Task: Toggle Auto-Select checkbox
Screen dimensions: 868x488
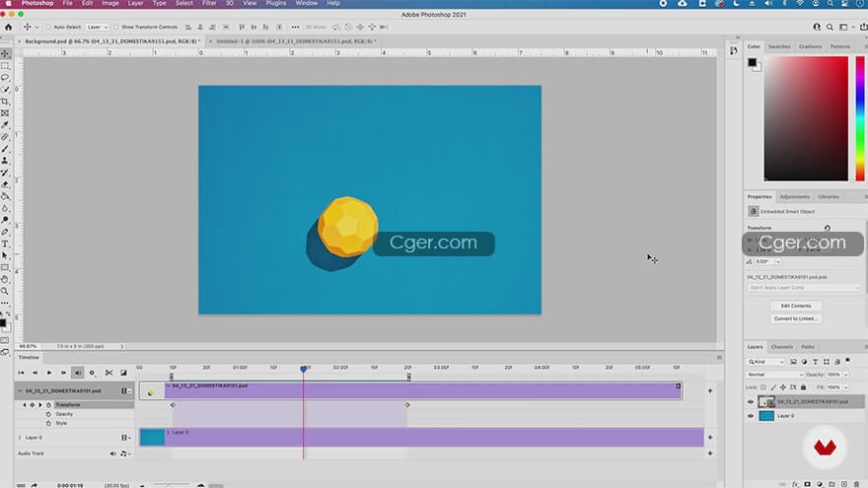Action: pyautogui.click(x=48, y=27)
